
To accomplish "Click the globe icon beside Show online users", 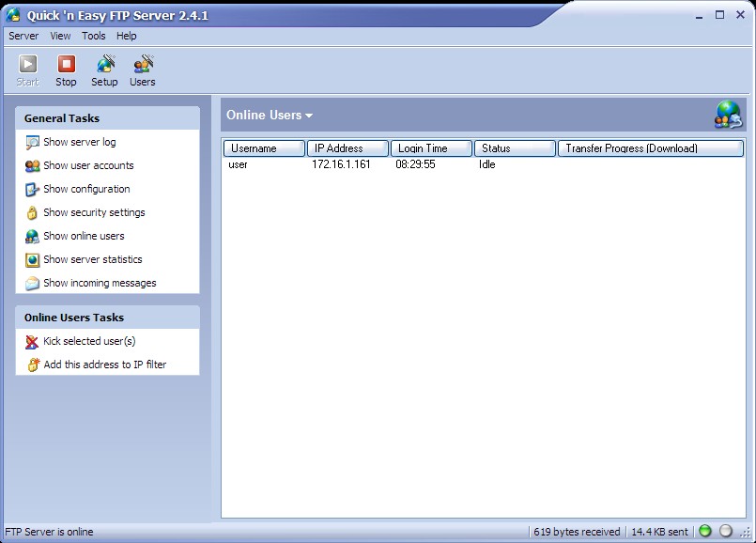I will click(x=32, y=237).
